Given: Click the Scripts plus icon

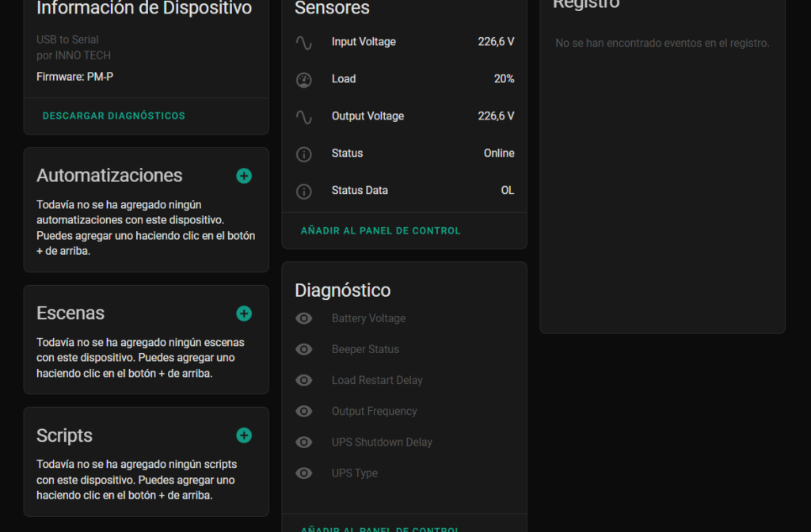Looking at the screenshot, I should click(x=244, y=435).
